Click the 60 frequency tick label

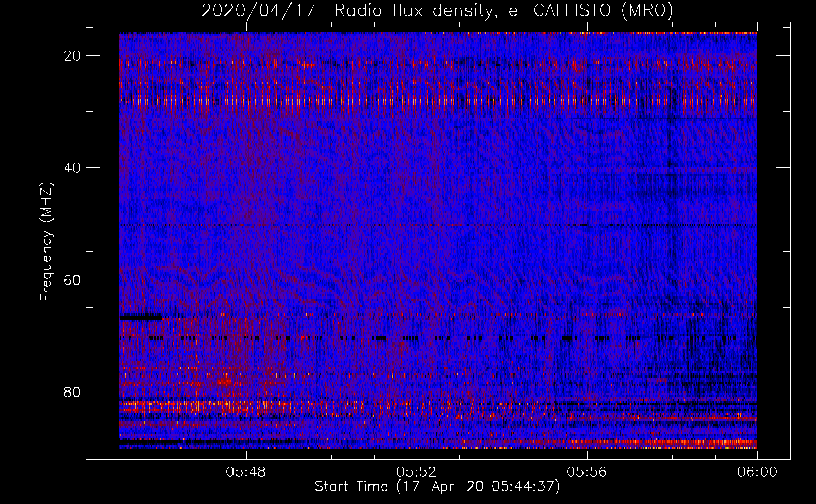[x=73, y=280]
